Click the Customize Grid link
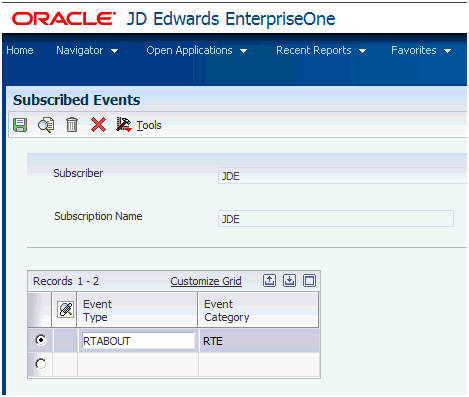Viewport: 469px width, 397px height. pos(206,281)
